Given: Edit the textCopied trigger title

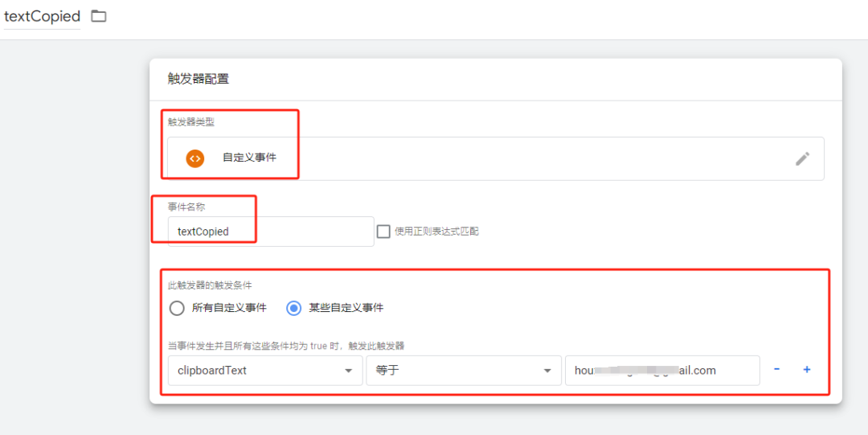Looking at the screenshot, I should [x=42, y=17].
